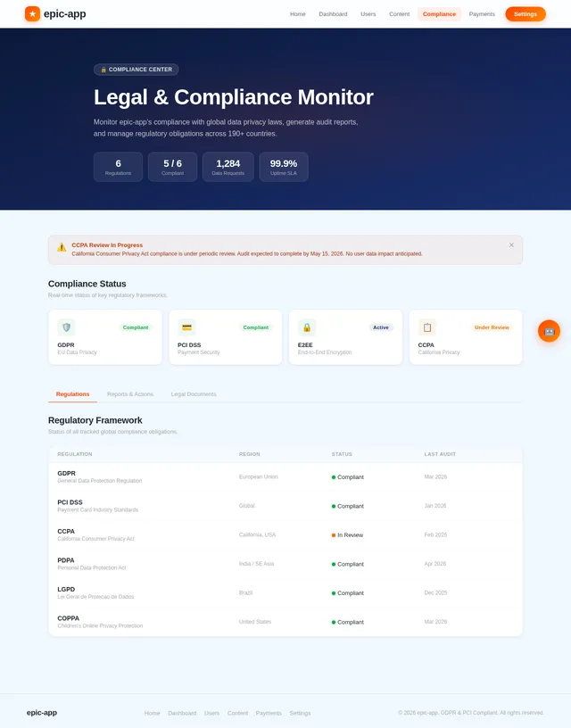Click the Apr 2026 last audit cell

point(435,564)
